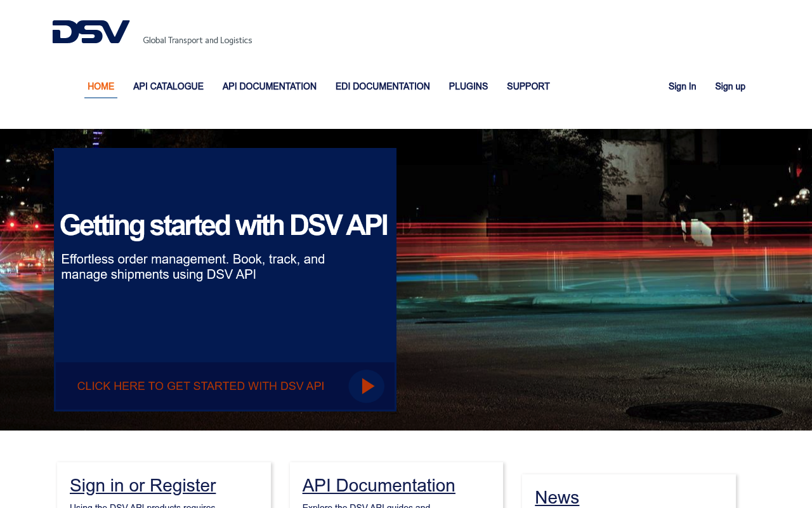Open the Sign in or Register heading link
This screenshot has height=508, width=812.
tap(143, 485)
